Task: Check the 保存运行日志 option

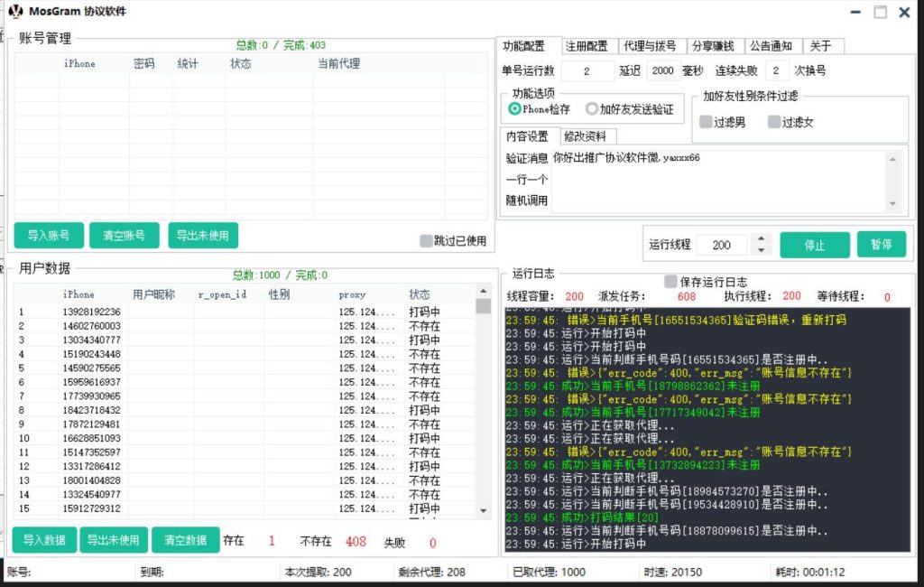Action: click(670, 282)
